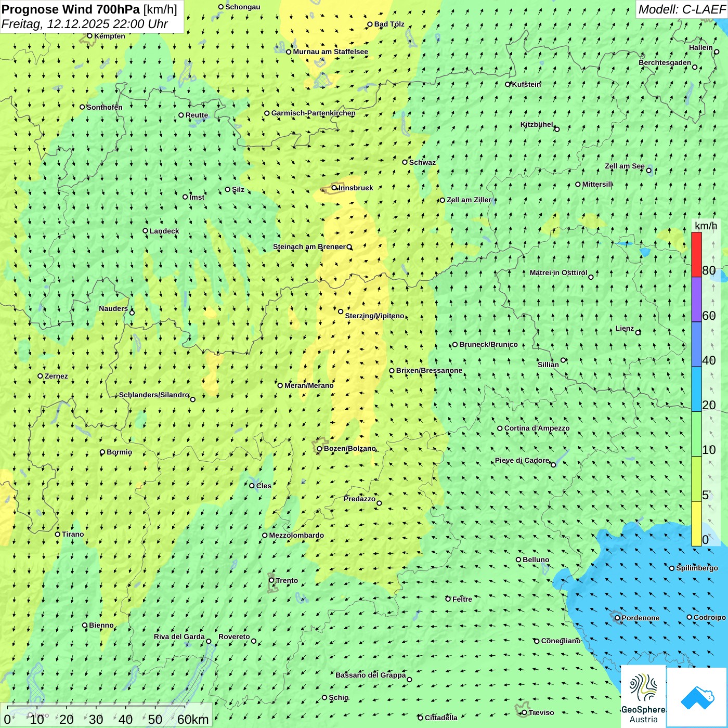Viewport: 728px width, 728px height.
Task: Click the Cortina d'Ampezzo label
Action: point(537,428)
